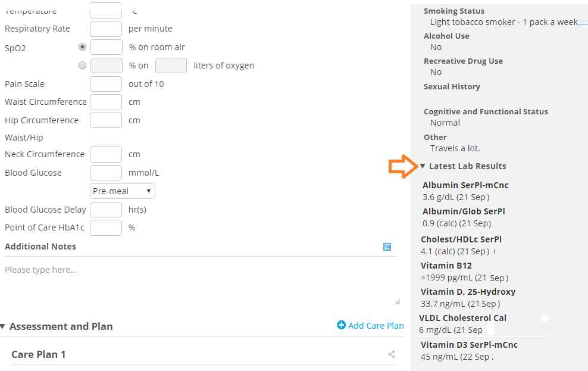The image size is (588, 371).
Task: Click the plus icon beside Add Care Plan
Action: 341,325
